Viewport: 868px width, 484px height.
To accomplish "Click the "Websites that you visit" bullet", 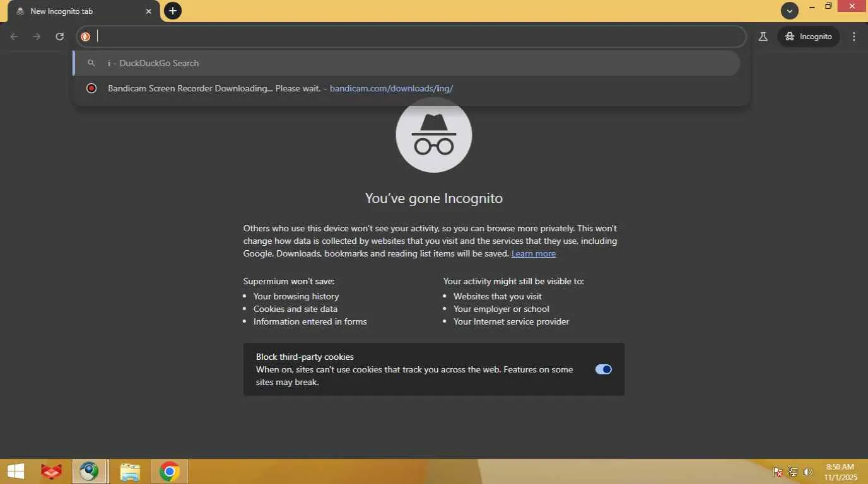I will [498, 296].
